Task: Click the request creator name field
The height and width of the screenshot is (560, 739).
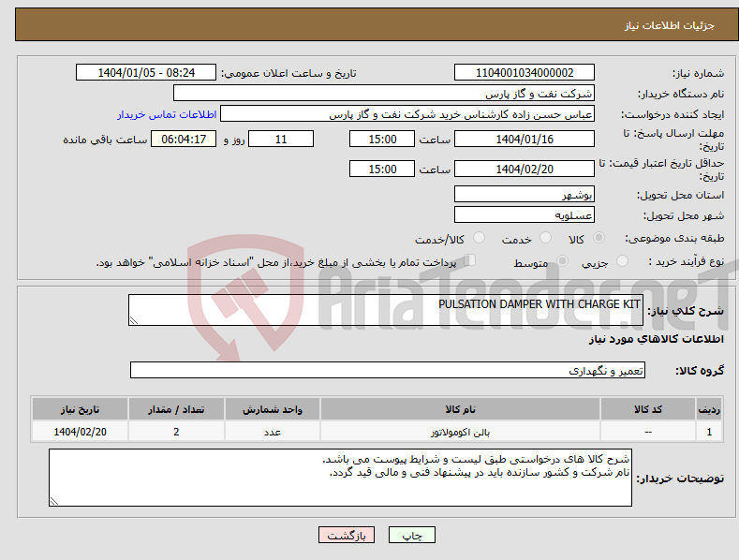Action: click(407, 113)
